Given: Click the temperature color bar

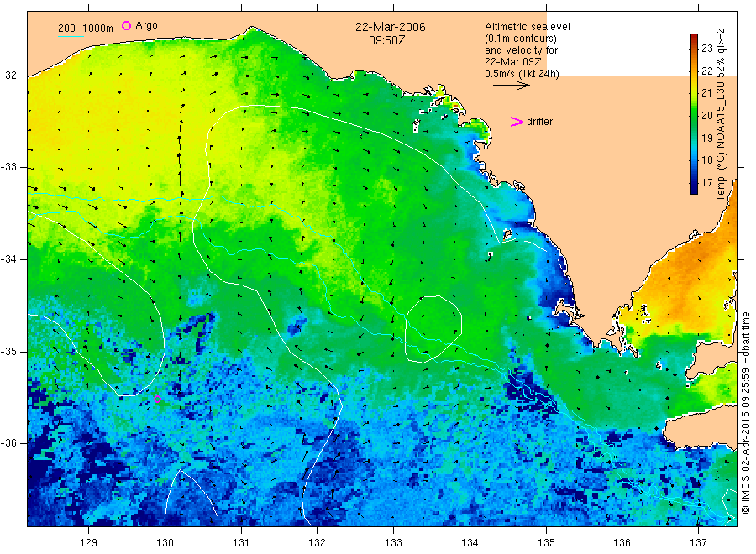Looking at the screenshot, I should point(694,114).
